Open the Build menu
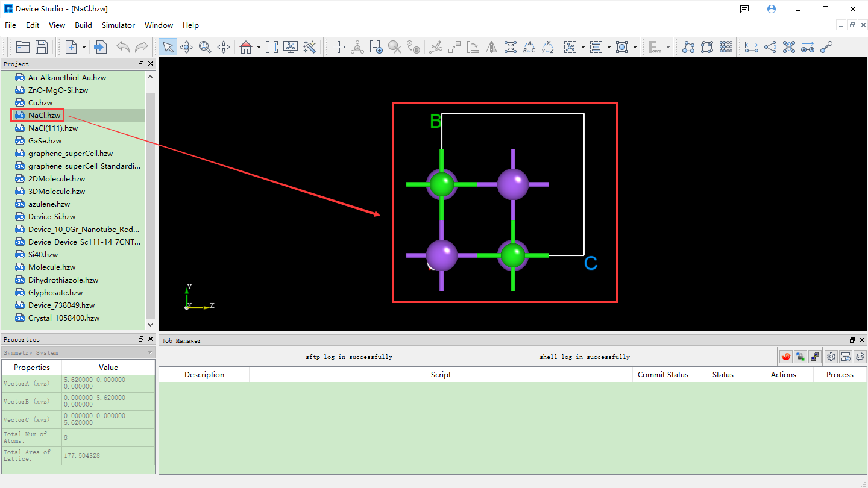868x488 pixels. 83,25
